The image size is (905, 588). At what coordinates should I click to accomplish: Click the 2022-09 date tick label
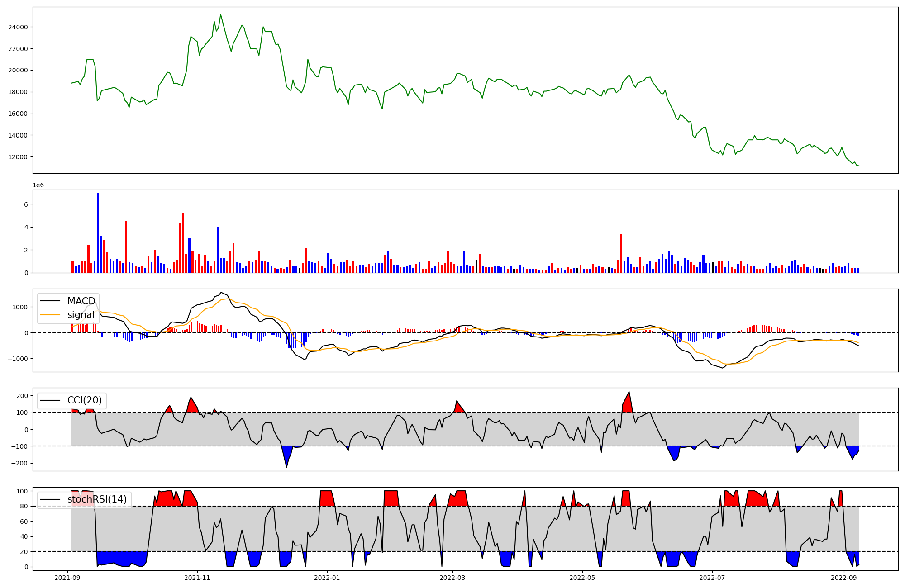tap(843, 578)
